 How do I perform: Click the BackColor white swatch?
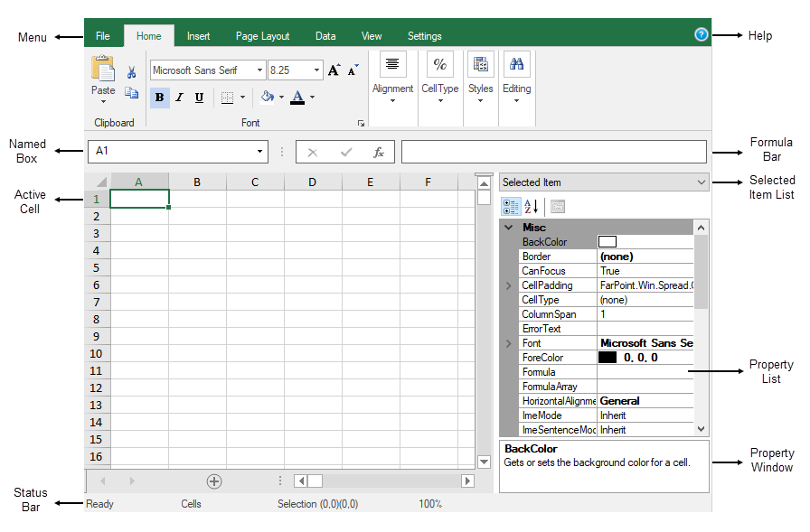pyautogui.click(x=607, y=241)
